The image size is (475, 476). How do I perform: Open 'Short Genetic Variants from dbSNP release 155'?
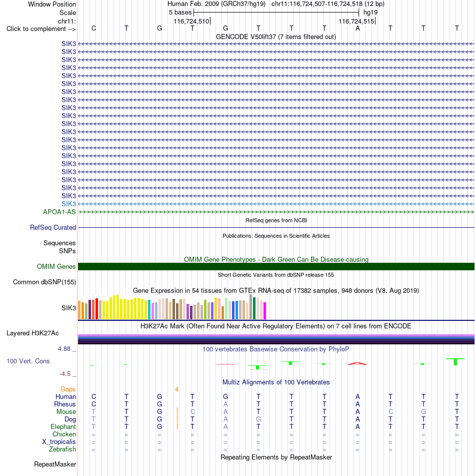coord(276,275)
